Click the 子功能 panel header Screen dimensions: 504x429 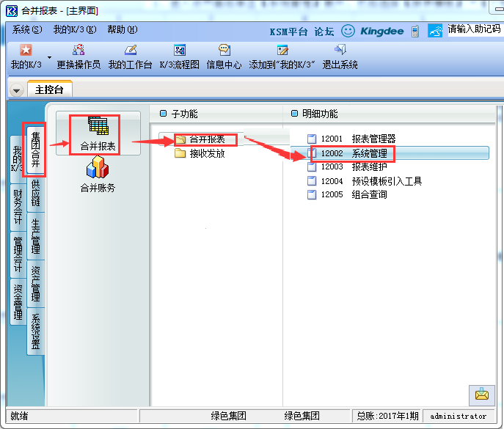(x=216, y=114)
